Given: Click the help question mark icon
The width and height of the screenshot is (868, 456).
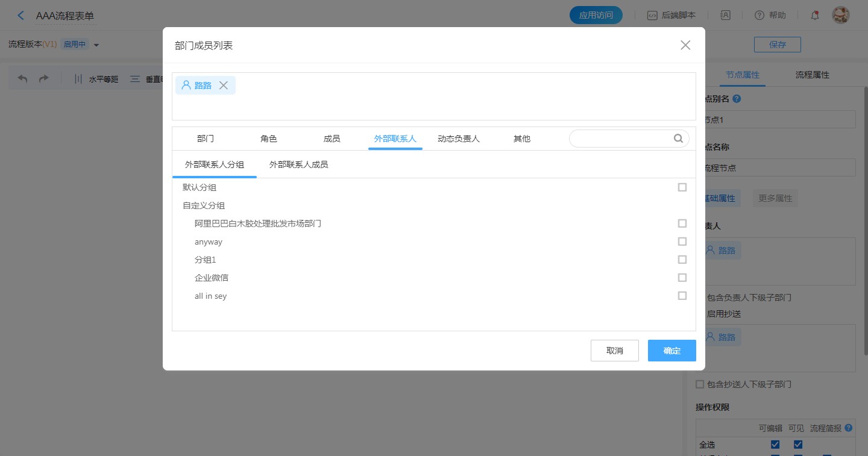Looking at the screenshot, I should click(x=759, y=16).
